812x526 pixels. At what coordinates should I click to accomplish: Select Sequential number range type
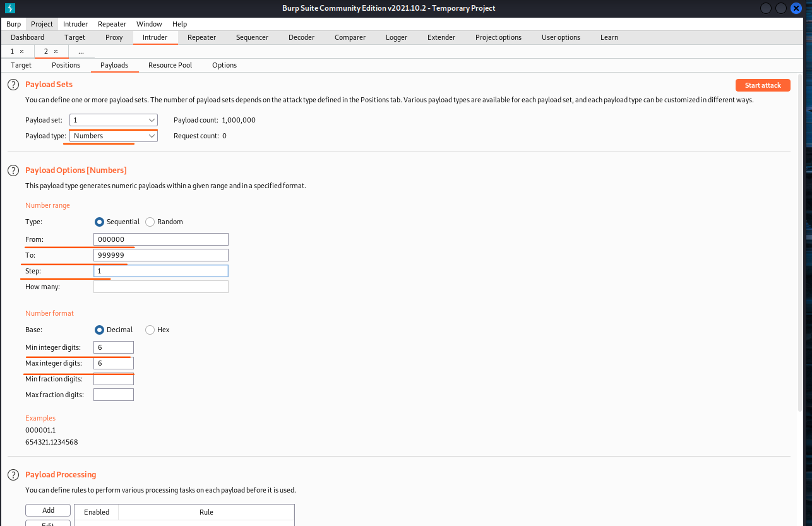click(x=99, y=222)
